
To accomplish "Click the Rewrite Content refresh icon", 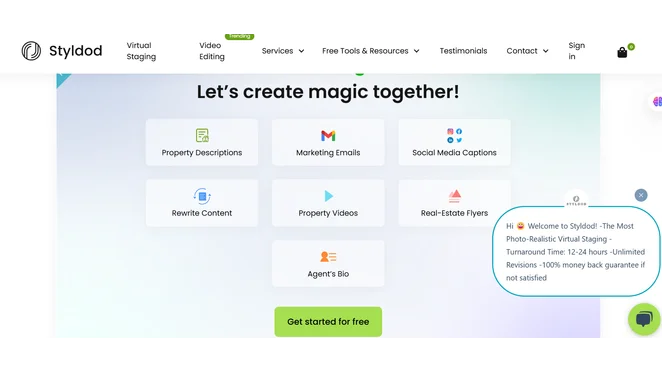I will (202, 196).
